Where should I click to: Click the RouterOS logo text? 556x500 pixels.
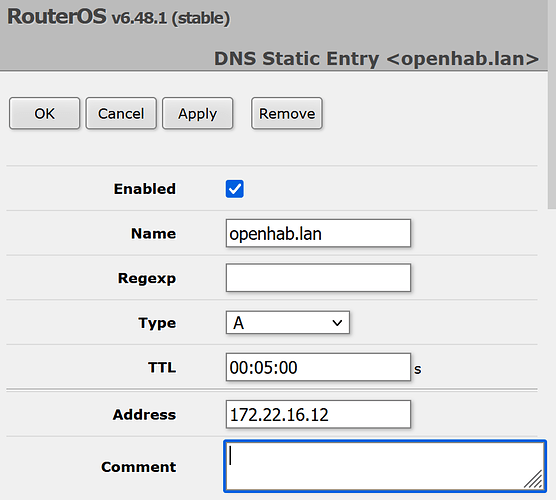point(57,17)
